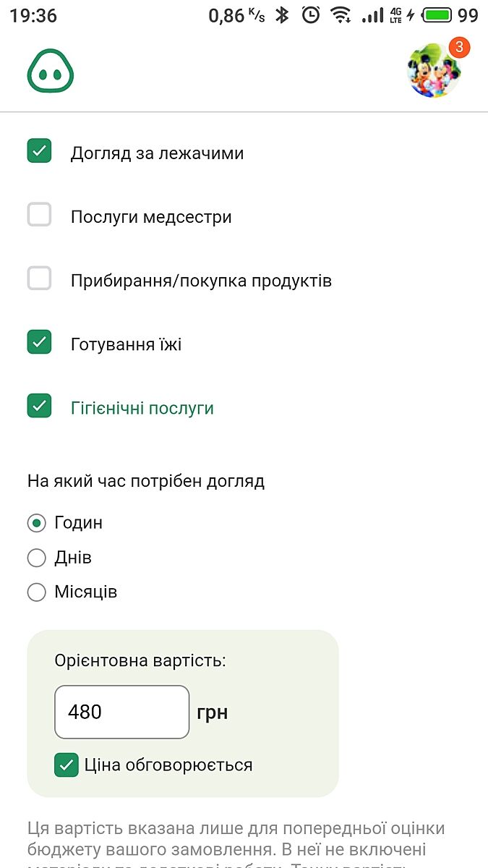This screenshot has width=488, height=868.
Task: Tap the alarm clock status icon
Action: [311, 15]
